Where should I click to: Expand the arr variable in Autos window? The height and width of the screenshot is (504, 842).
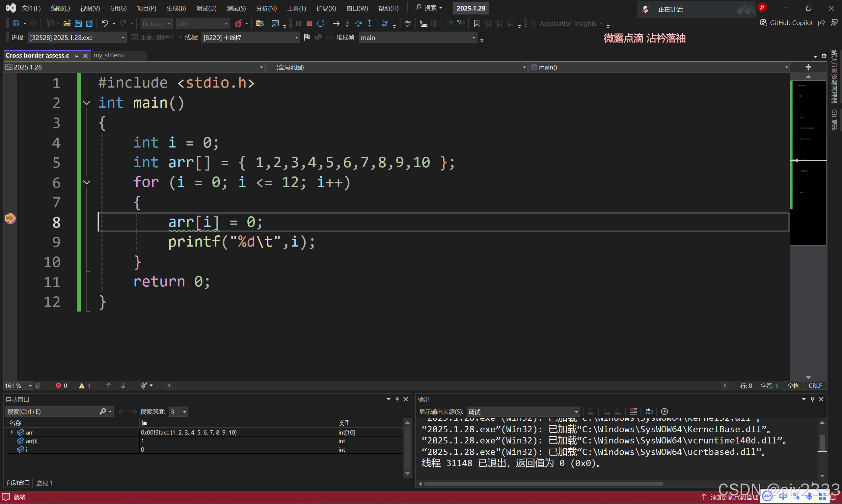[x=12, y=432]
